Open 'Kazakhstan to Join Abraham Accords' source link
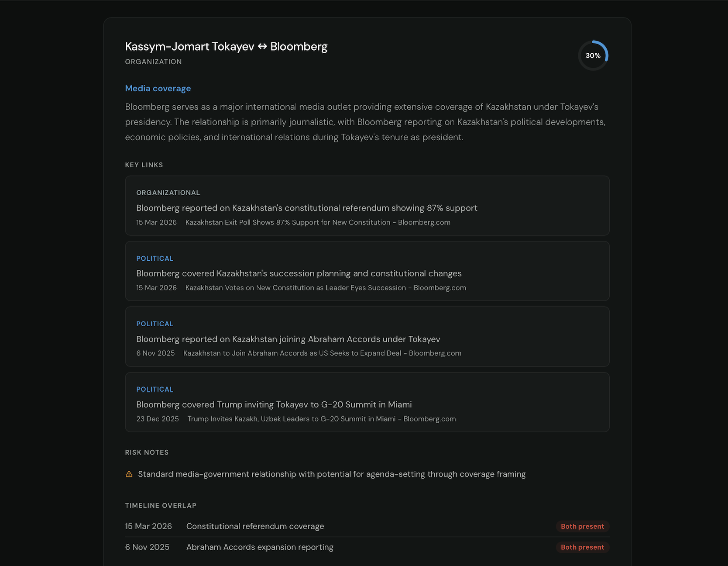Screen dimensions: 728x566 pyautogui.click(x=322, y=353)
